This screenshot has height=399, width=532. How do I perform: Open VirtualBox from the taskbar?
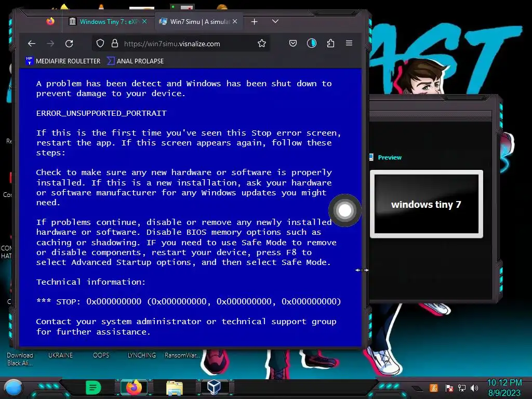pyautogui.click(x=214, y=387)
